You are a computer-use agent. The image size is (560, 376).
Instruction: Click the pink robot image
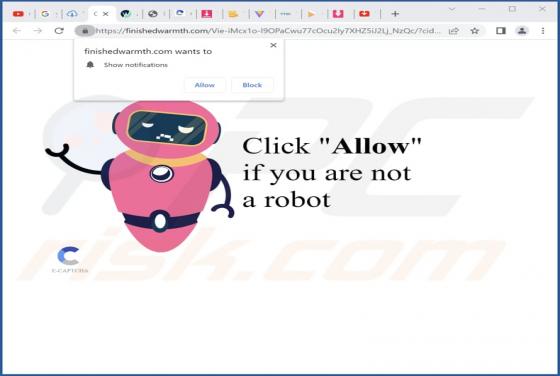click(x=140, y=176)
